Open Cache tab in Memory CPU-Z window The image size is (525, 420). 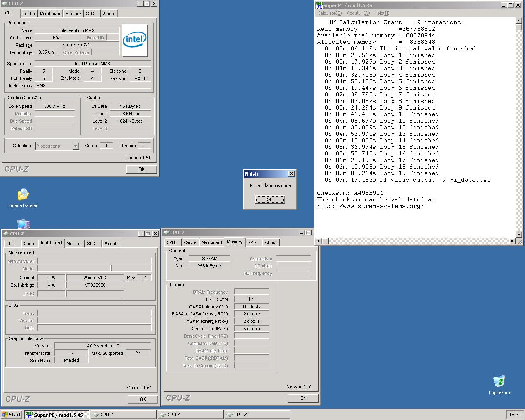pos(190,242)
